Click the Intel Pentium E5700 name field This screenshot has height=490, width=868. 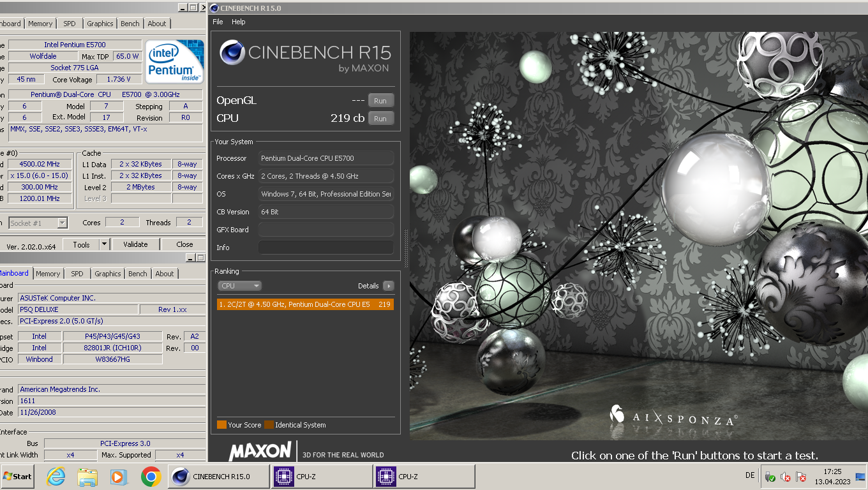75,45
